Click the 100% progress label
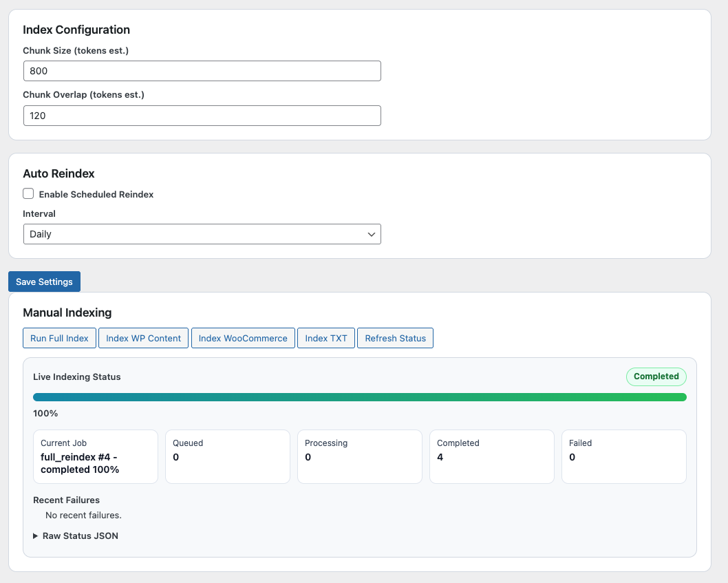 pos(45,414)
